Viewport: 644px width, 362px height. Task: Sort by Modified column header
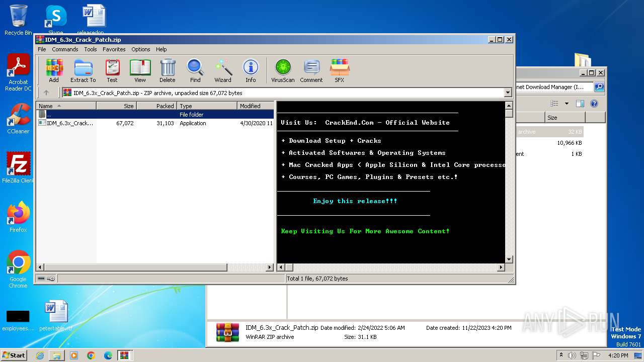[256, 106]
